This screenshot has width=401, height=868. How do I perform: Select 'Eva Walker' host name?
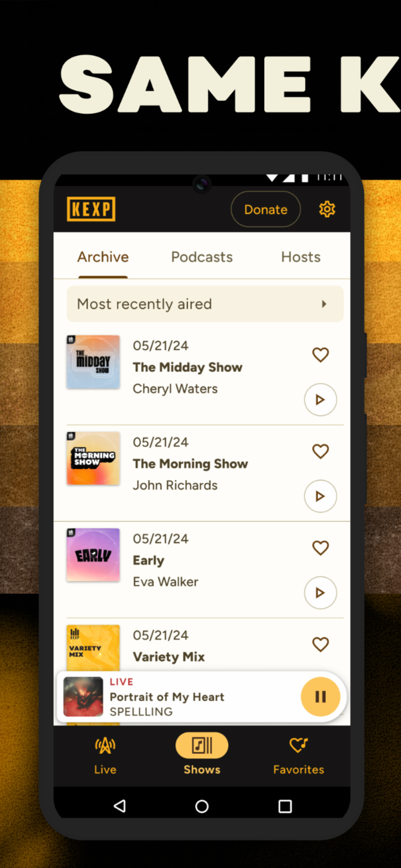coord(165,582)
